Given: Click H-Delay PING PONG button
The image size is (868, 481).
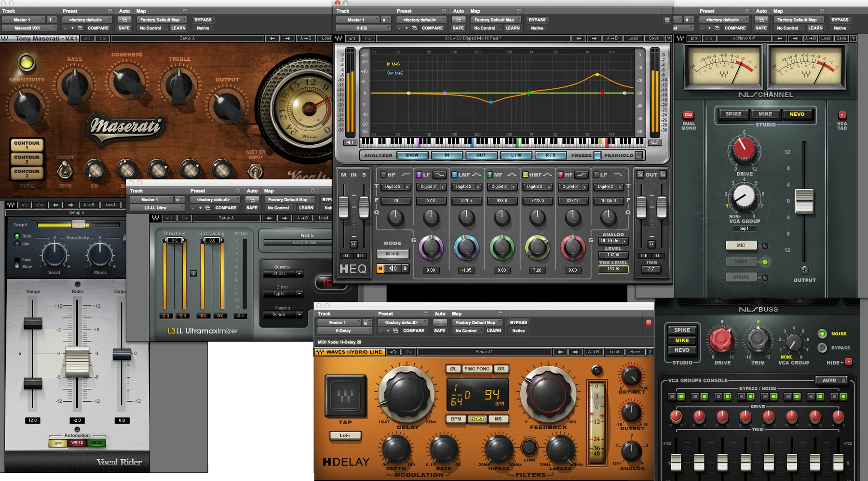Looking at the screenshot, I should pyautogui.click(x=477, y=369).
